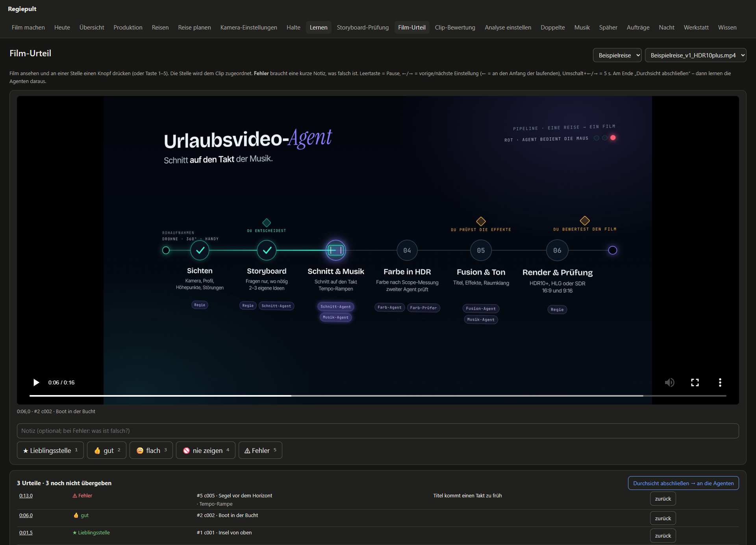Open the Clip-Bewertung tab

[455, 28]
